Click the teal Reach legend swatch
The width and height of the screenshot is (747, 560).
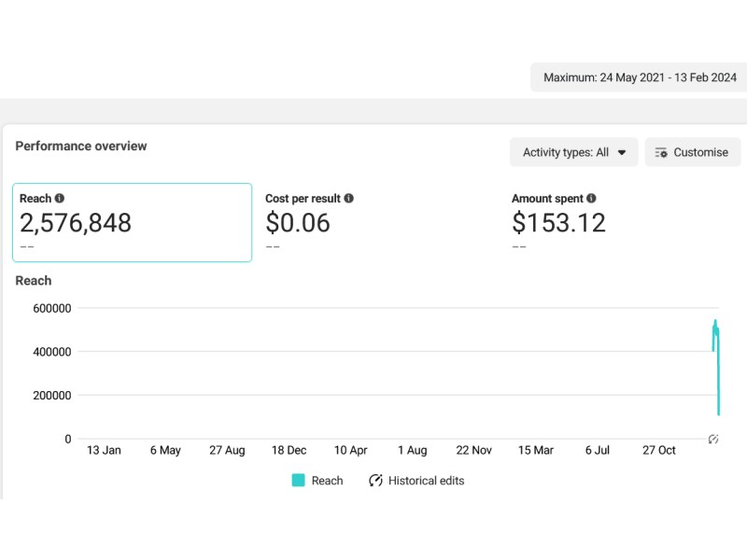coord(298,481)
